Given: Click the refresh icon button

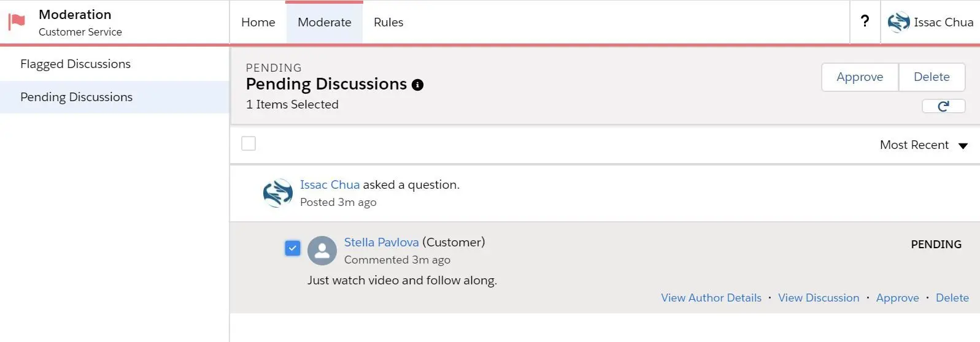Looking at the screenshot, I should 943,106.
